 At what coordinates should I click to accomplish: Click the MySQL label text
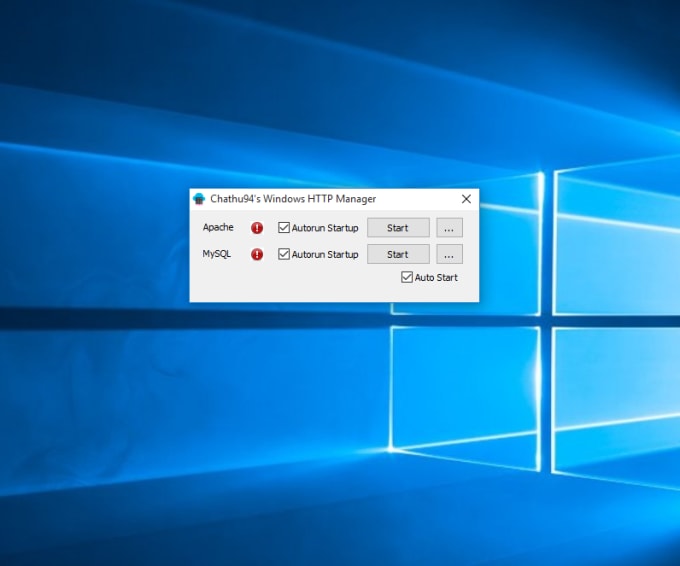[x=216, y=254]
